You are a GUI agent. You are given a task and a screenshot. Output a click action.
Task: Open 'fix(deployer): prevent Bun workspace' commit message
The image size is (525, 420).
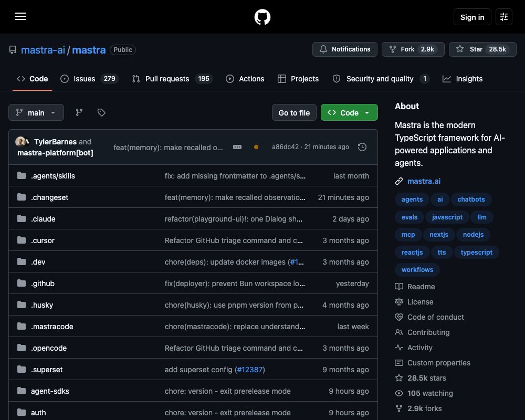click(x=235, y=283)
